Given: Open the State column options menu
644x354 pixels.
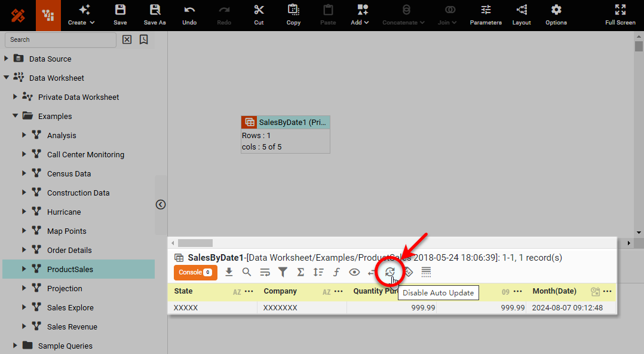Looking at the screenshot, I should pyautogui.click(x=249, y=291).
